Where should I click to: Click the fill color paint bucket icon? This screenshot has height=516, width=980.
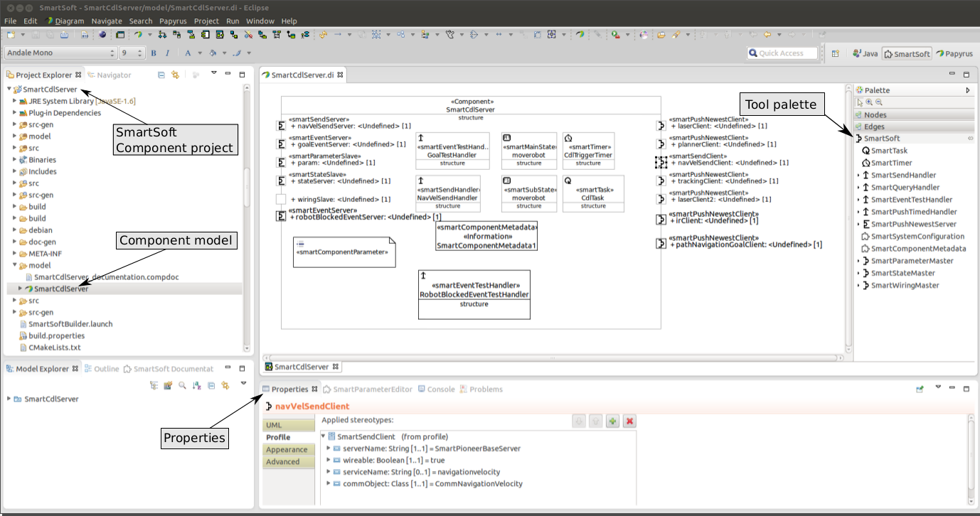pos(213,53)
